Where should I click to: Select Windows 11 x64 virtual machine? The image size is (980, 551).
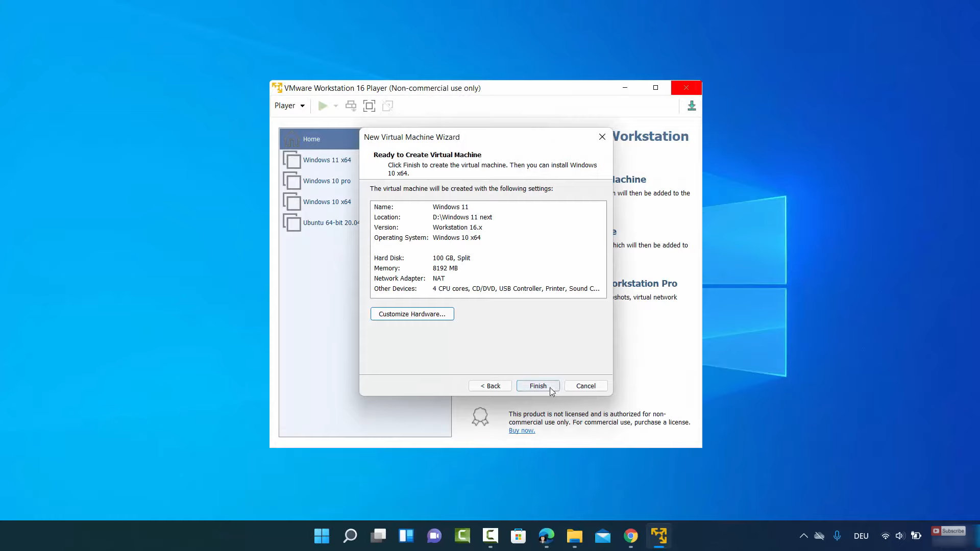(327, 160)
